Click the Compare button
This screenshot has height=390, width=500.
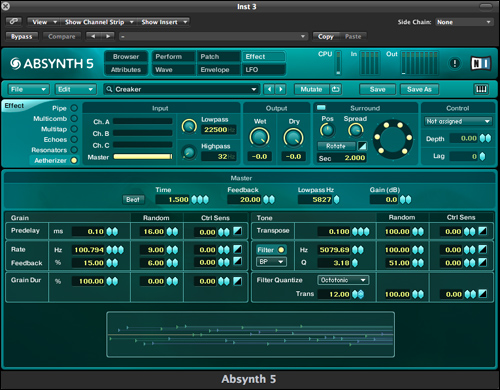(62, 36)
